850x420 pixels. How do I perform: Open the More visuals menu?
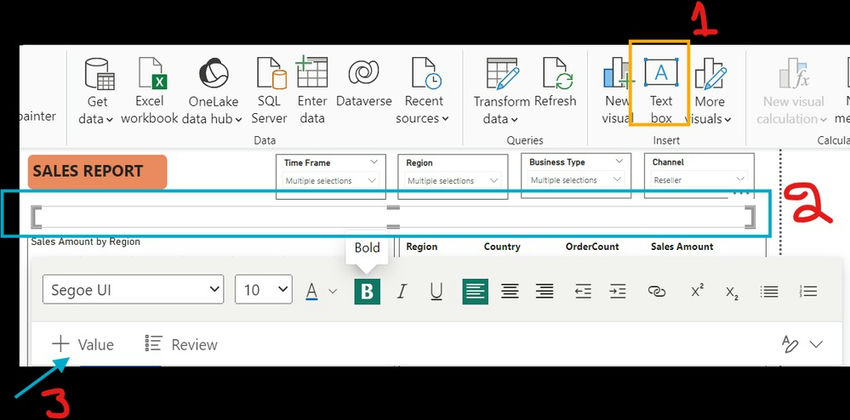710,91
